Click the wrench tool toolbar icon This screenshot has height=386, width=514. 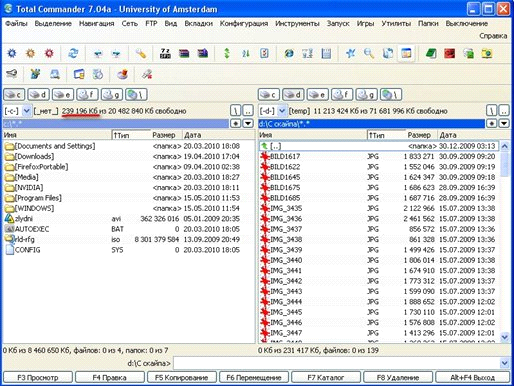click(141, 53)
